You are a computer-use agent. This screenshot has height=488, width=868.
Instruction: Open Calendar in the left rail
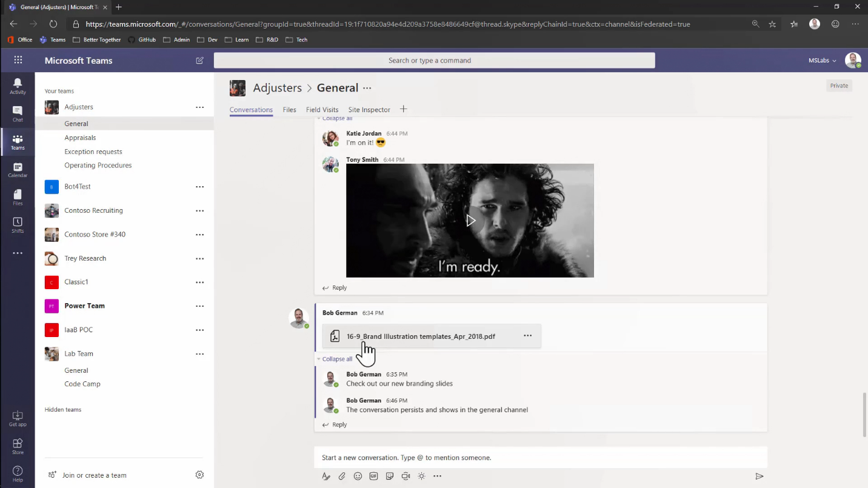point(18,170)
